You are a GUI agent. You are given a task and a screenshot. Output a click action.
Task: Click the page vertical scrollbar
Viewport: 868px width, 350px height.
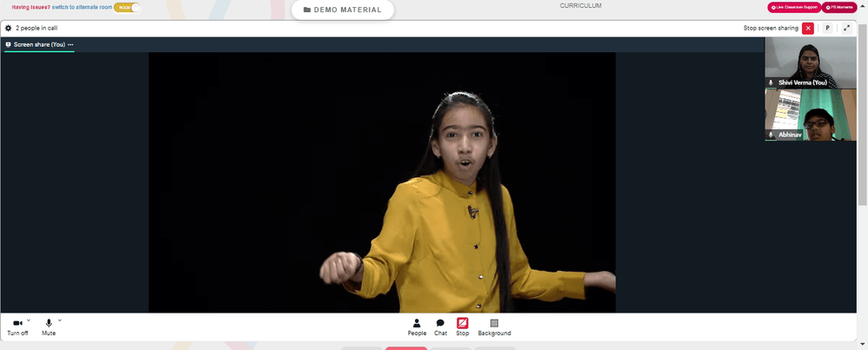click(863, 116)
